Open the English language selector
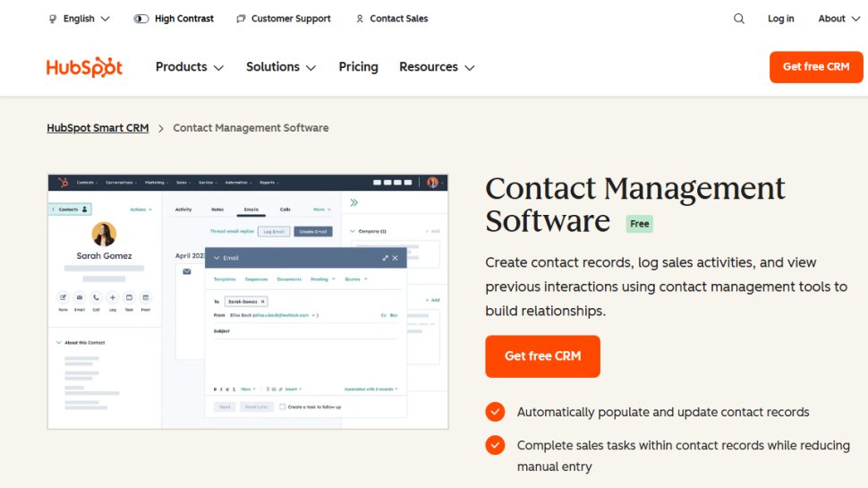The height and width of the screenshot is (488, 868). pyautogui.click(x=79, y=19)
